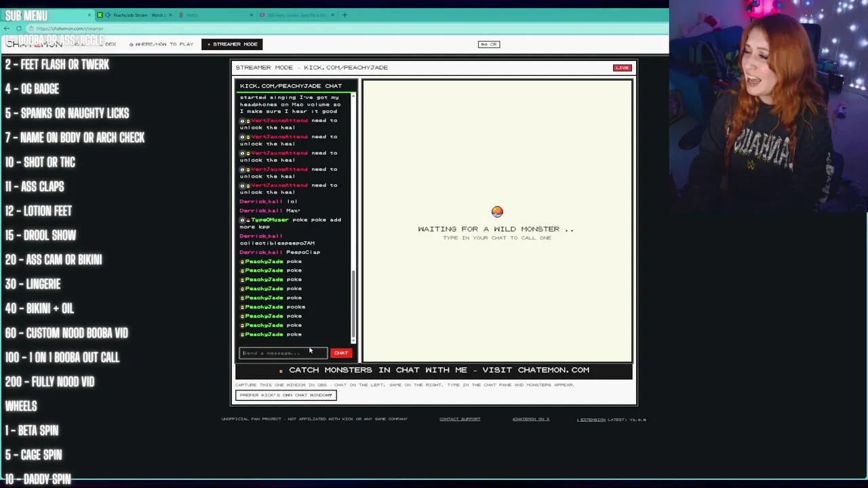Switch to the YouTube video browser tab
The height and width of the screenshot is (488, 868).
tap(297, 15)
